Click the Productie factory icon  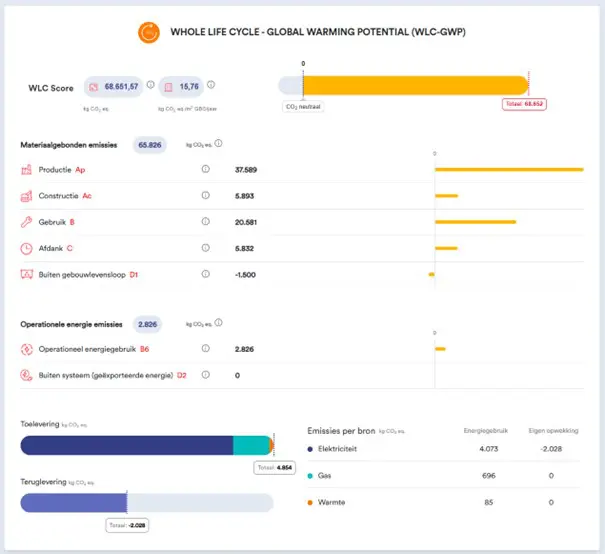click(x=27, y=170)
